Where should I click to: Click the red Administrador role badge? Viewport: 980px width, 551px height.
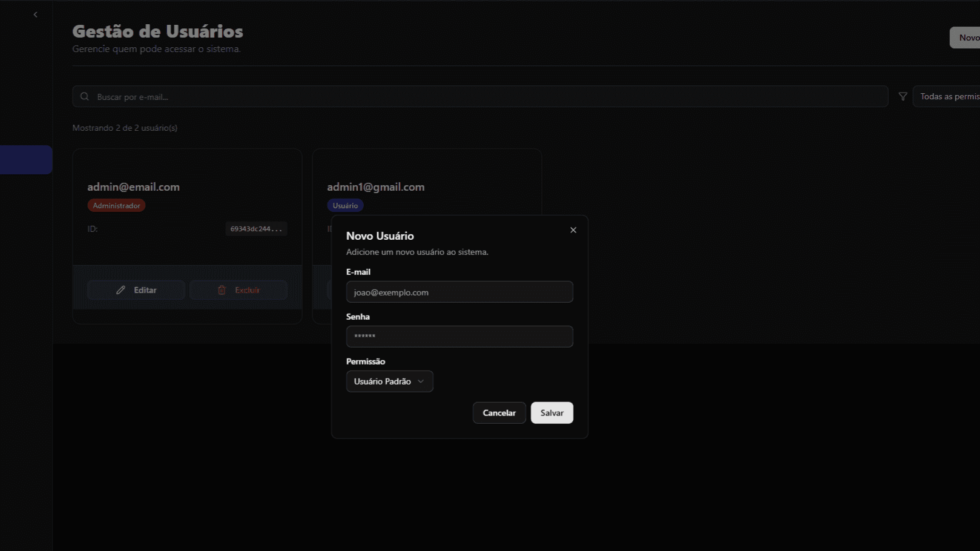click(x=116, y=206)
